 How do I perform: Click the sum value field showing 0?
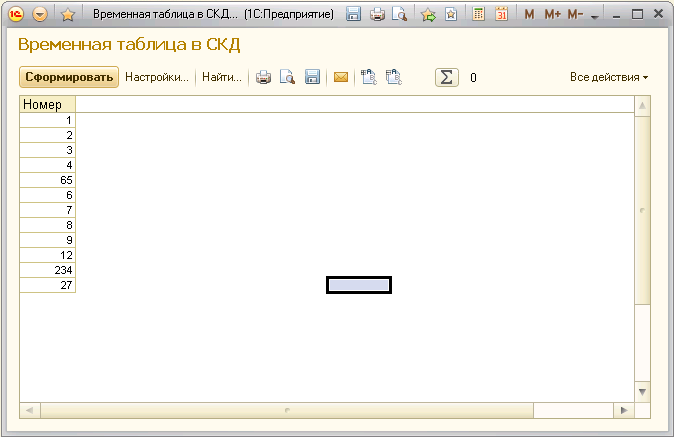click(x=473, y=78)
